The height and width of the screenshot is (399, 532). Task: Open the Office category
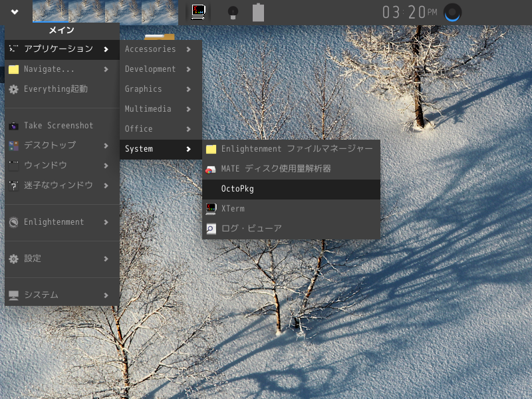click(161, 129)
